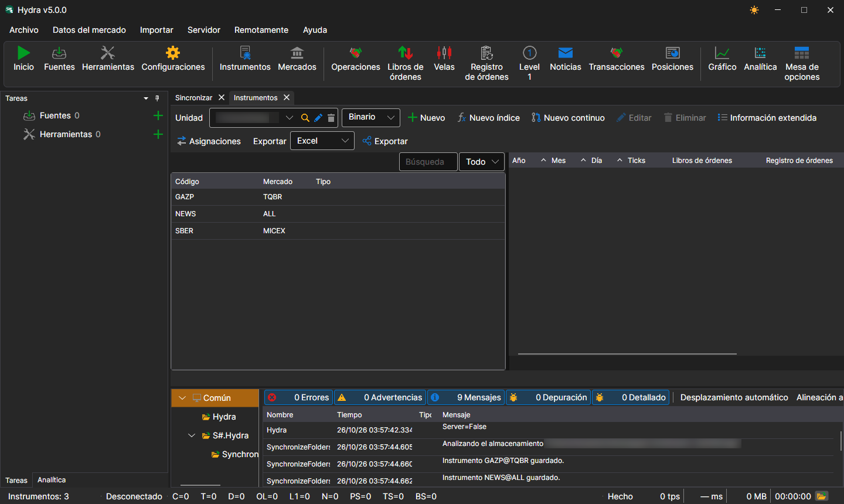Add a new source with Fuentes plus

tap(158, 115)
